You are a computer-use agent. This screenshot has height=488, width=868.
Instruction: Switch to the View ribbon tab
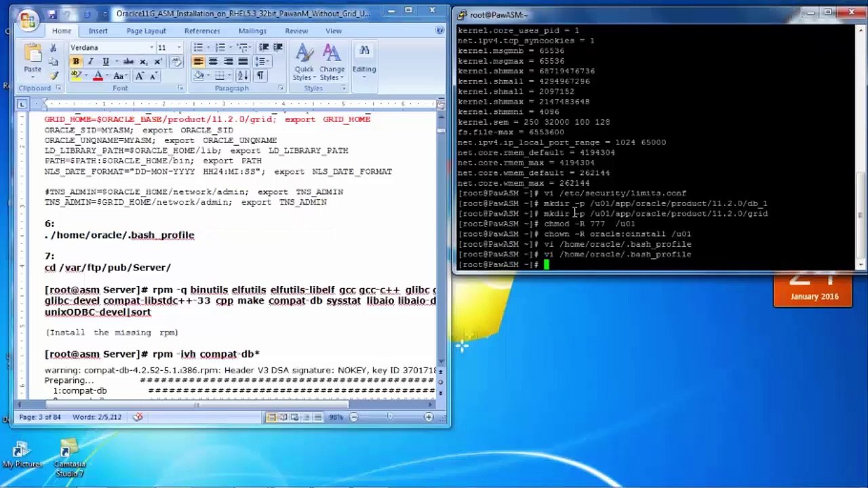tap(334, 31)
